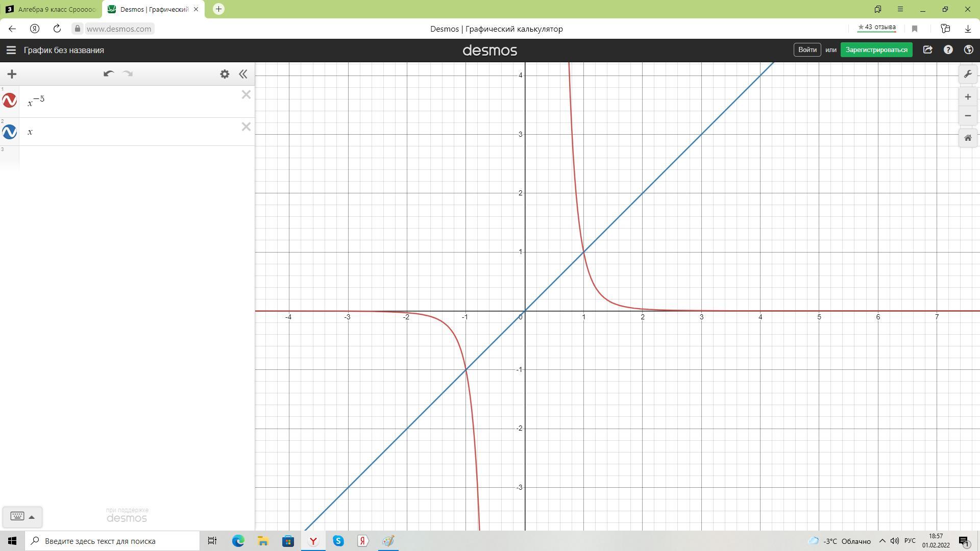980x551 pixels.
Task: Open the weather widget -3°C Облачно
Action: tap(840, 541)
